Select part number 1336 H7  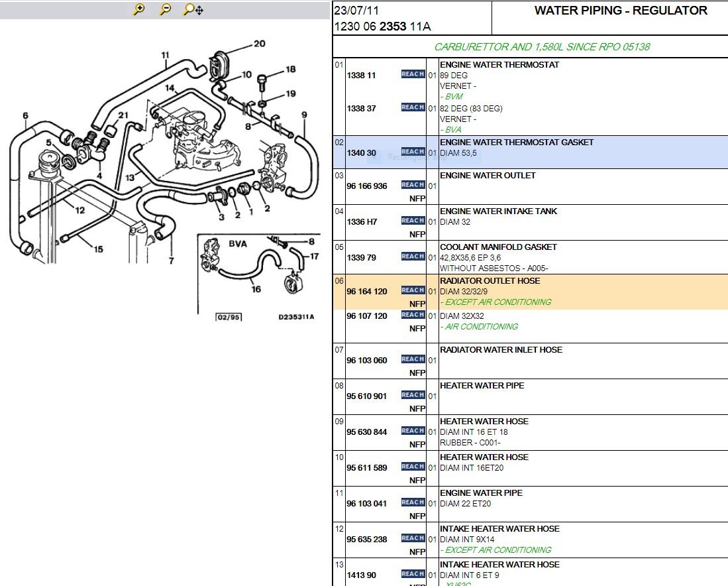tap(362, 221)
